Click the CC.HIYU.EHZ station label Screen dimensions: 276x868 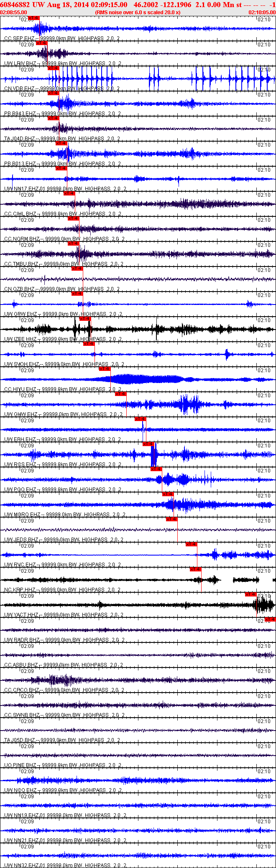20,389
